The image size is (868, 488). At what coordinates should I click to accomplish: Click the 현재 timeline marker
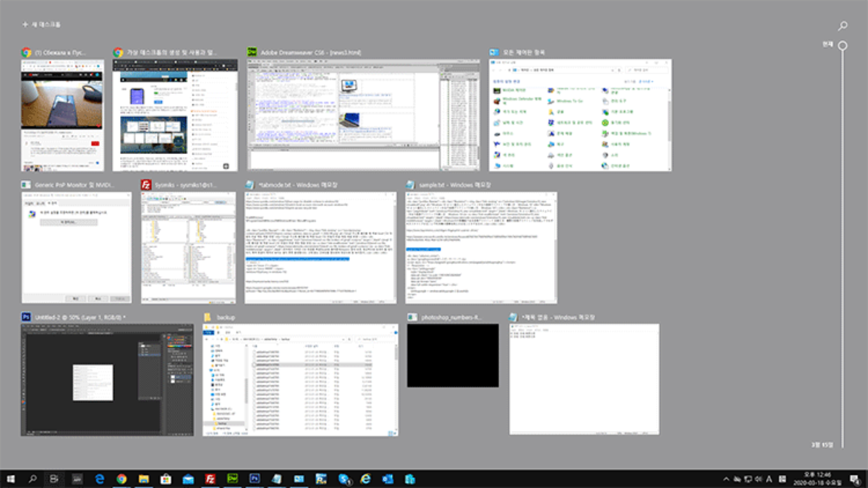[841, 45]
